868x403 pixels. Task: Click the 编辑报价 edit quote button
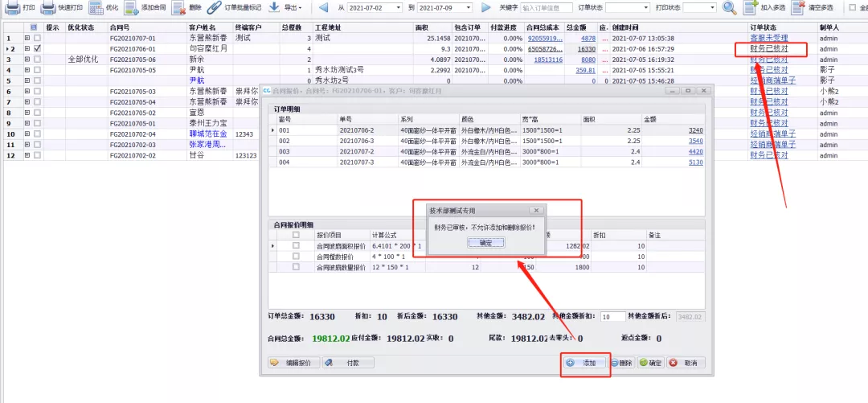[x=293, y=364]
